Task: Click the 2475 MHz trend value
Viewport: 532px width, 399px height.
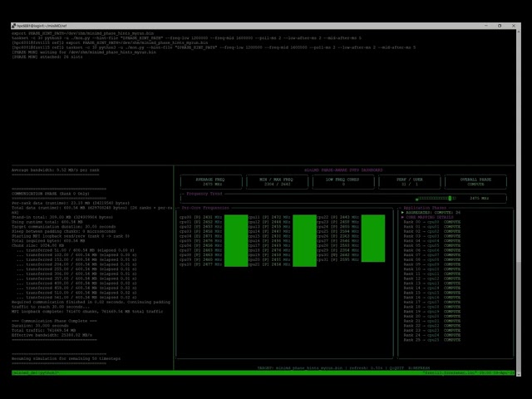Action: coord(479,198)
